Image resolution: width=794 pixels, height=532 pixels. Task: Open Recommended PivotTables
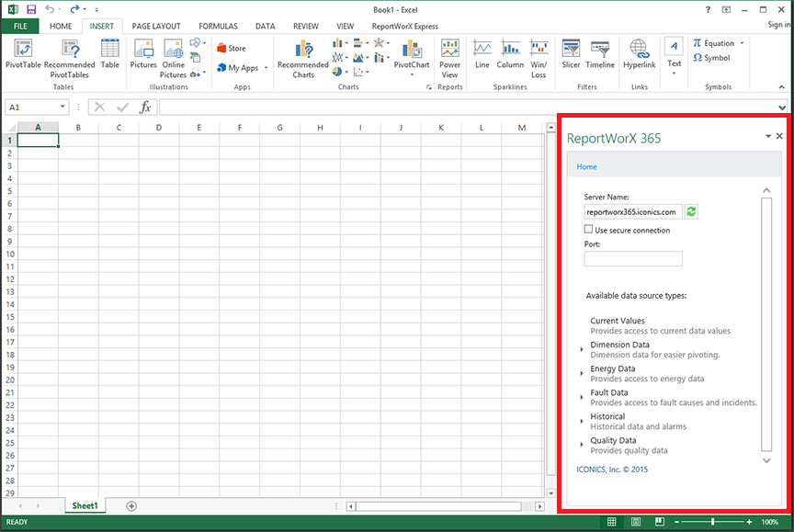pyautogui.click(x=69, y=59)
